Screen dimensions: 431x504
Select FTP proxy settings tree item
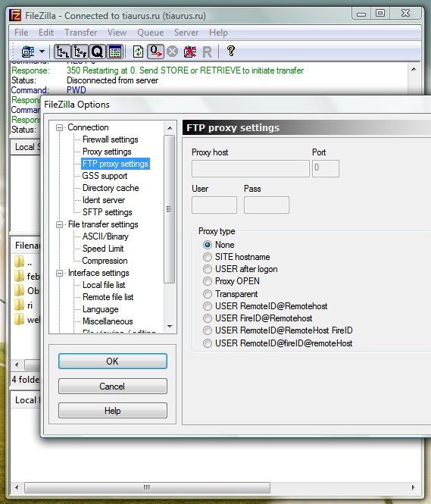pyautogui.click(x=115, y=164)
